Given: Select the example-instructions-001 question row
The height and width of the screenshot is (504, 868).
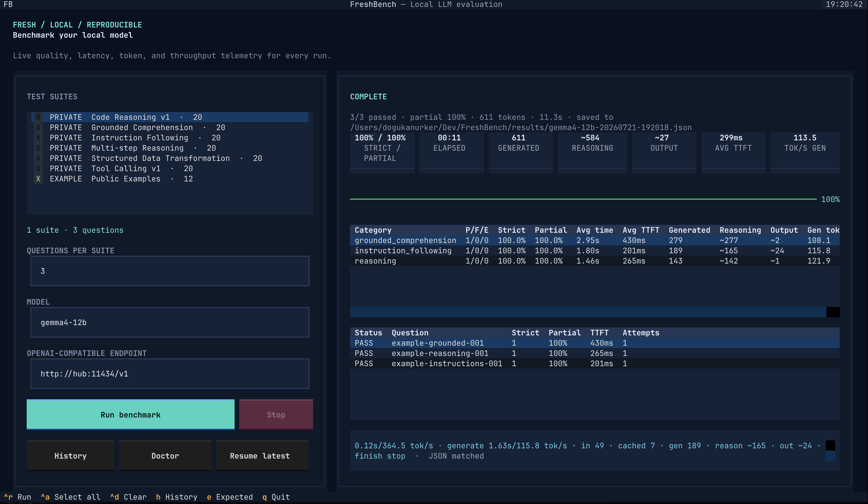Looking at the screenshot, I should (x=595, y=363).
